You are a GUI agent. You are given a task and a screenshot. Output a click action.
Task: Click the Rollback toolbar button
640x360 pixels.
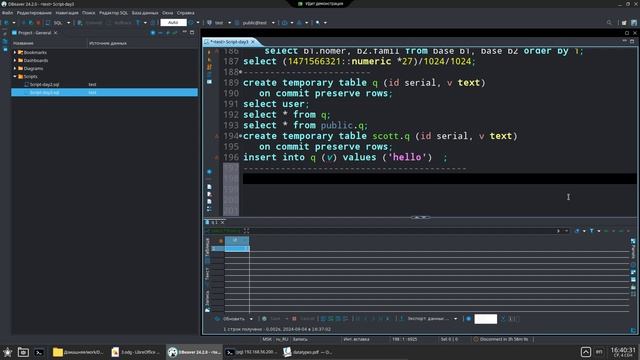[x=120, y=23]
